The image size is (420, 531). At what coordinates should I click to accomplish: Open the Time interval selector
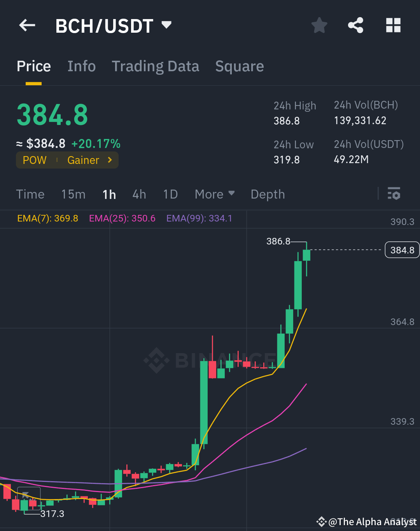[30, 194]
